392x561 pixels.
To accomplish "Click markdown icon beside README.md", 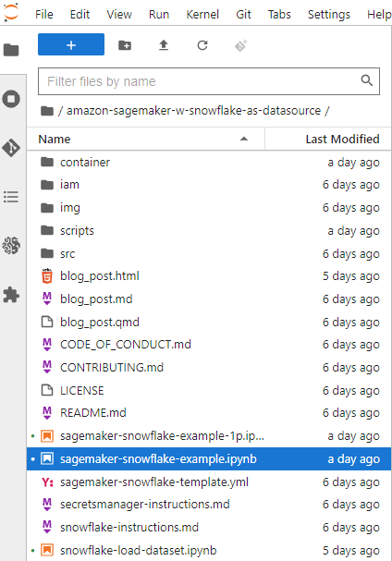I will [x=47, y=413].
